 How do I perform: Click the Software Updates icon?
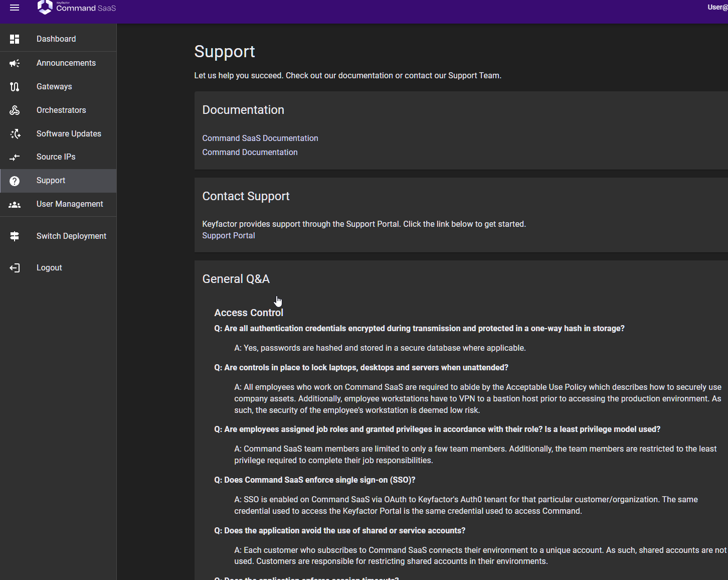click(15, 134)
